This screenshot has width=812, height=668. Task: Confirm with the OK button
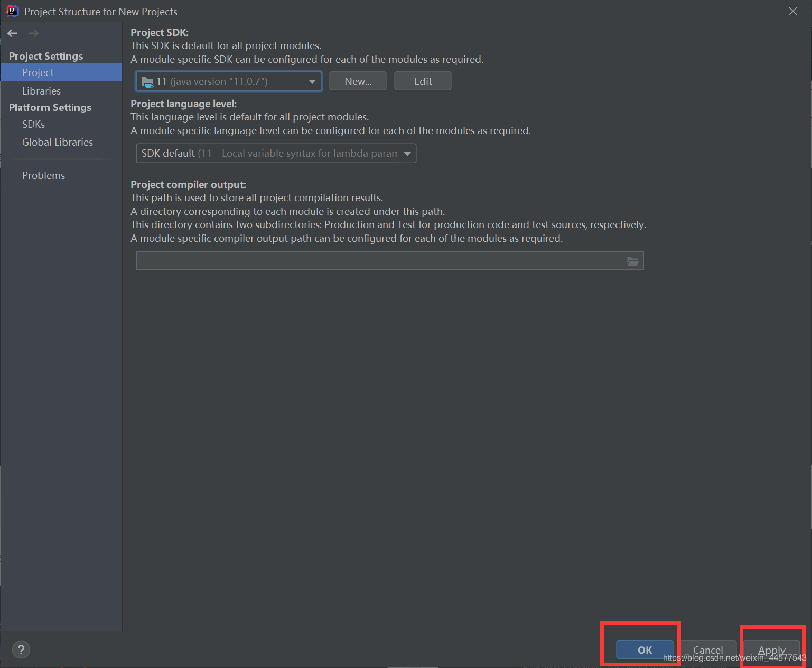tap(645, 650)
